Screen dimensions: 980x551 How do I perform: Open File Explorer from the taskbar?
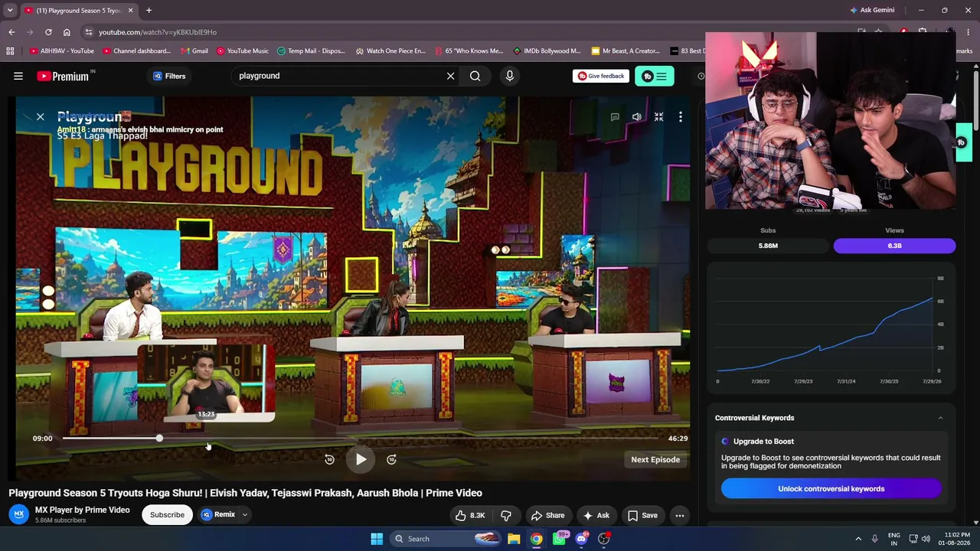(514, 539)
